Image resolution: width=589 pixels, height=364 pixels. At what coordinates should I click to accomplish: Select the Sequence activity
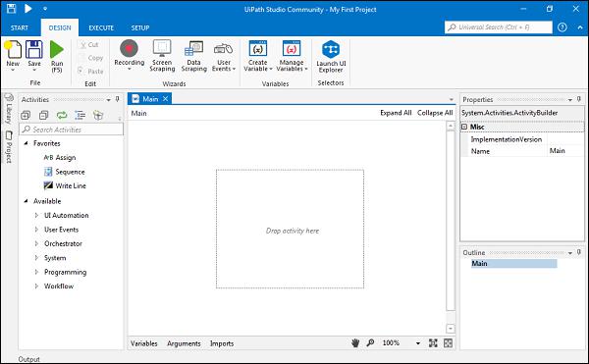pos(65,172)
